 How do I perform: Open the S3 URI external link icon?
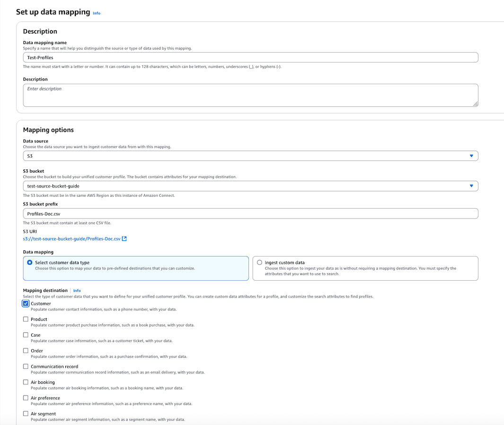[x=124, y=239]
